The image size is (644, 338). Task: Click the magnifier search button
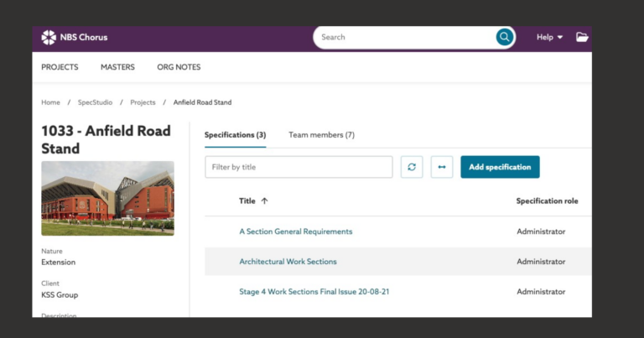(x=504, y=37)
